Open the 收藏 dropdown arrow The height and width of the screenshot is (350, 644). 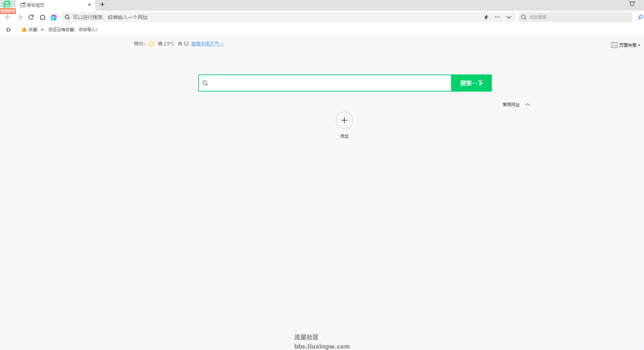pos(42,30)
